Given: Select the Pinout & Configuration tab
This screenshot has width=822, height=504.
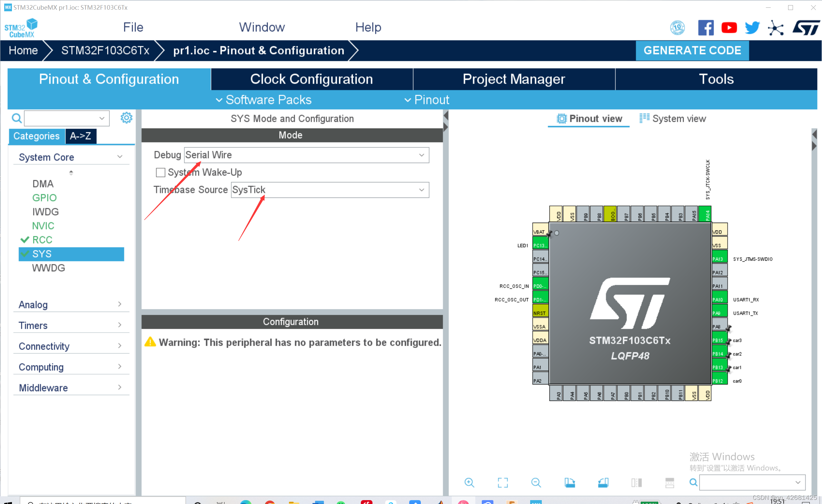Looking at the screenshot, I should [x=109, y=79].
